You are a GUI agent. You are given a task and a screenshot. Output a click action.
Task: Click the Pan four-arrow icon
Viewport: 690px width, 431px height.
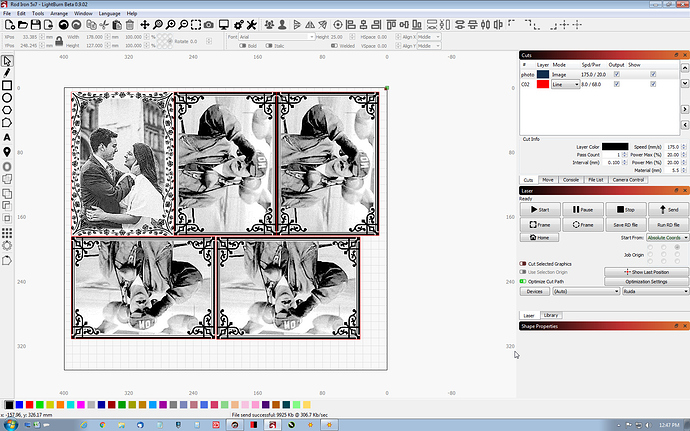[145, 25]
